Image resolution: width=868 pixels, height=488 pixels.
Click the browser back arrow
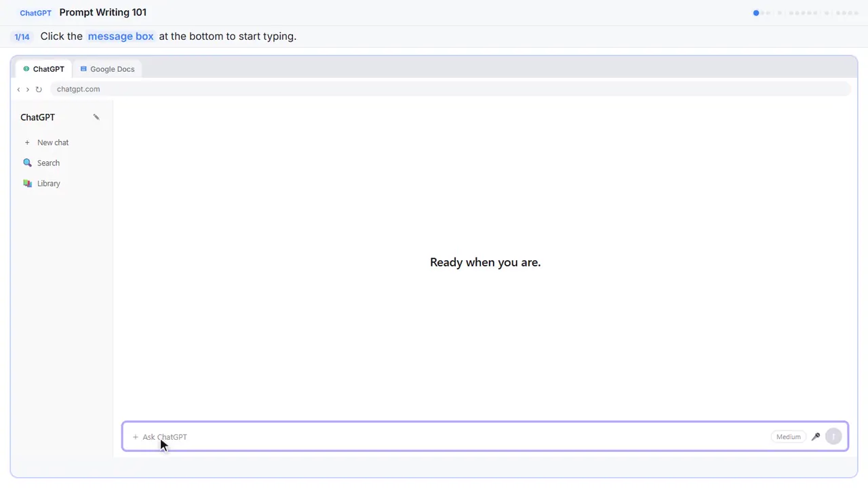click(x=18, y=89)
